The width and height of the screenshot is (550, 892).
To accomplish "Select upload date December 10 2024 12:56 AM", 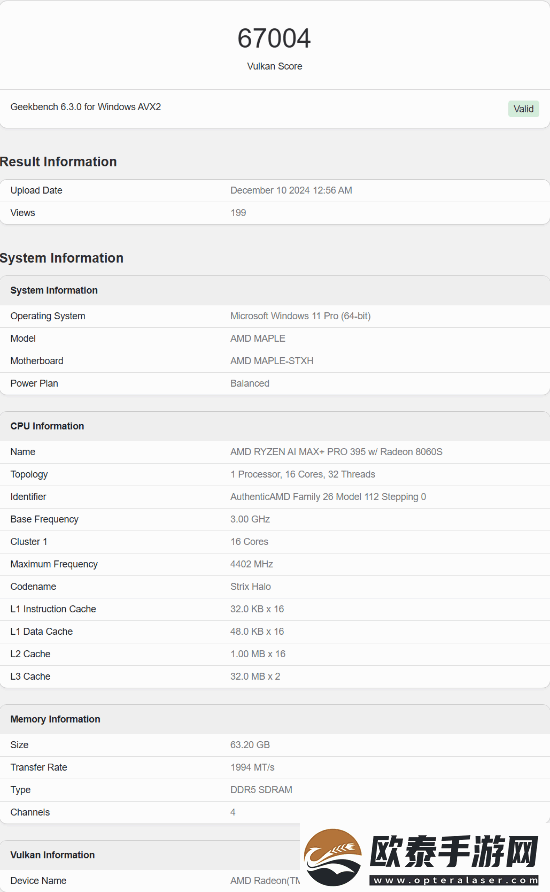I will point(291,191).
